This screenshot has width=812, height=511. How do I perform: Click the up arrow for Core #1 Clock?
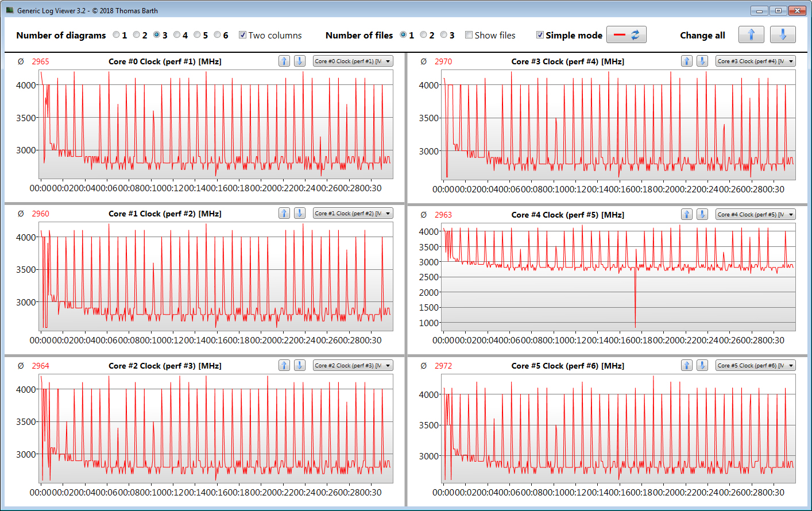[284, 213]
